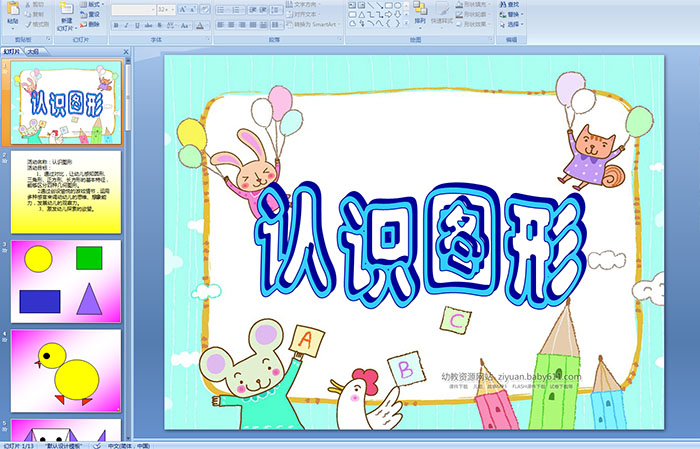Toggle italic formatting
This screenshot has width=700, height=449.
click(x=126, y=25)
